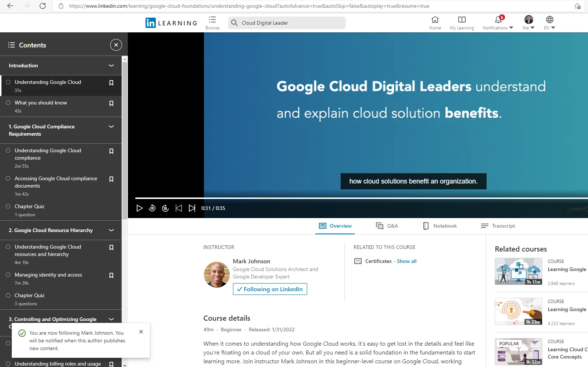Open the 1h 17m Learning Google course thumbnail
This screenshot has height=367, width=588.
click(519, 271)
